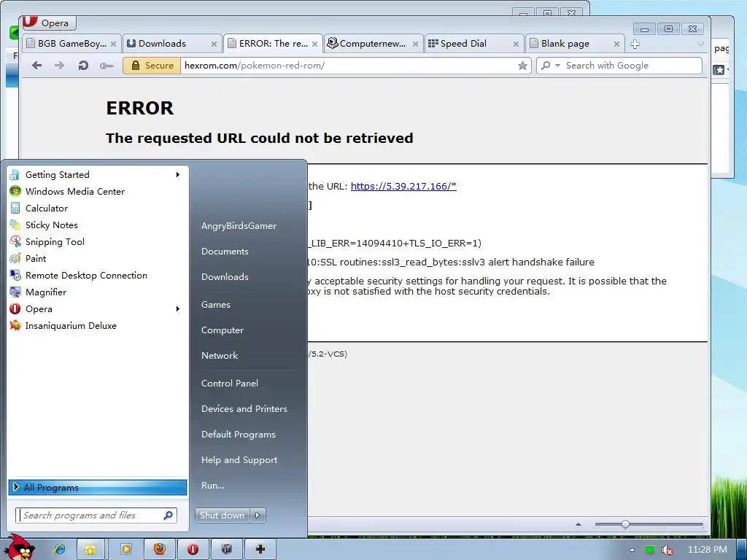747x560 pixels.
Task: Open Devices and Printers
Action: point(244,409)
